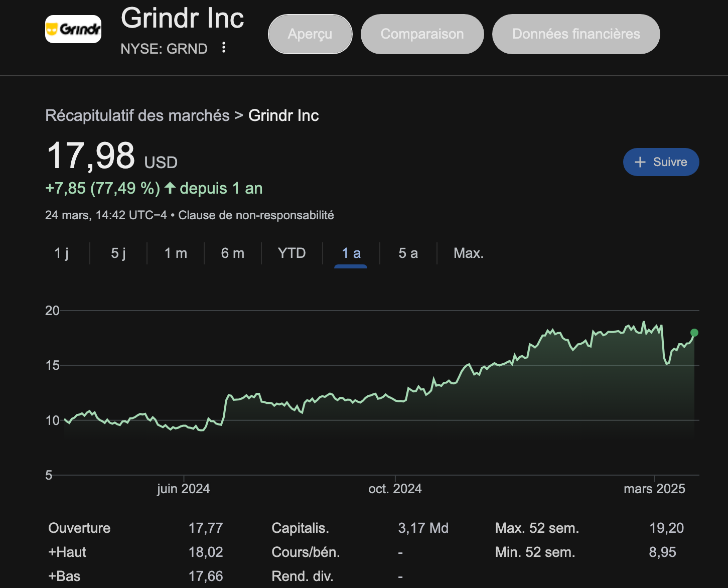Click the Max. 52 sem. value 19,20
This screenshot has height=588, width=728.
(x=667, y=528)
